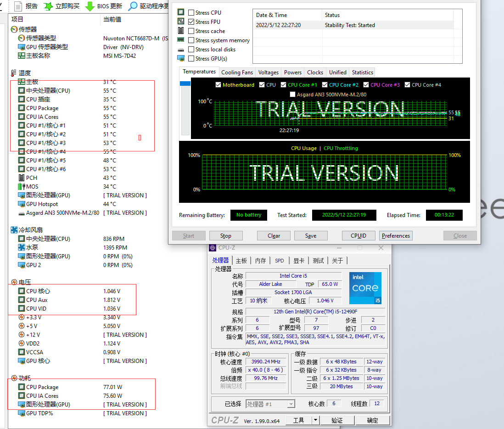The width and height of the screenshot is (504, 429).
Task: Enable the Asgard AN3 500NVMe graph checkbox
Action: pyautogui.click(x=292, y=95)
